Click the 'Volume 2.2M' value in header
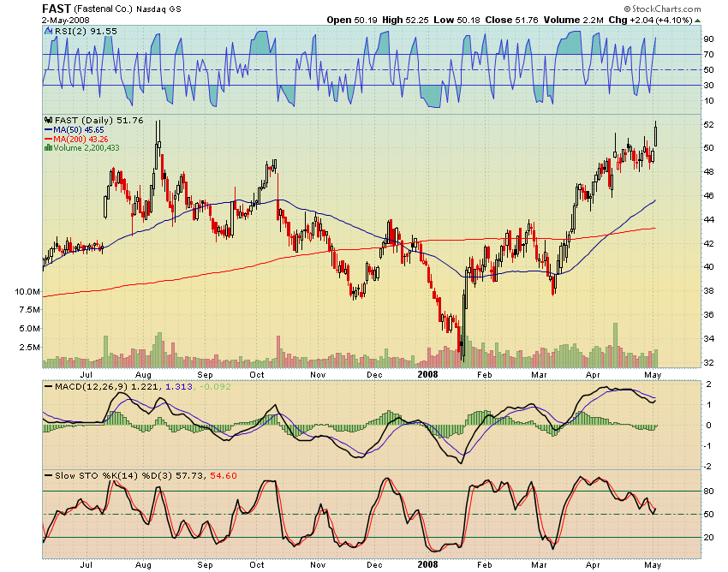728x572 pixels. [x=574, y=20]
